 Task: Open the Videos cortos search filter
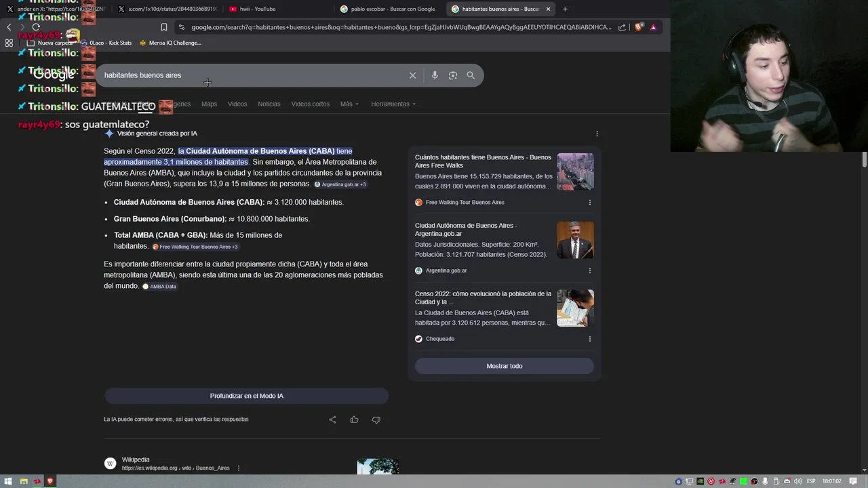pos(310,104)
